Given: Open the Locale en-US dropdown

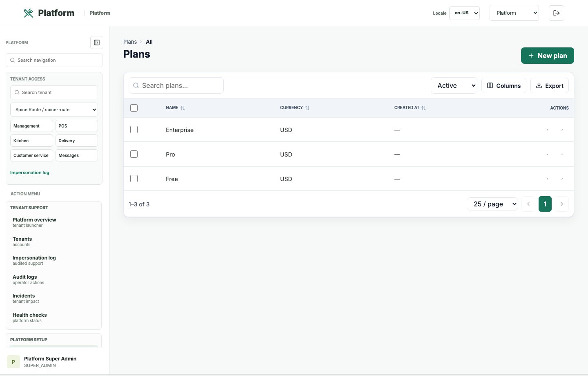Looking at the screenshot, I should coord(464,13).
